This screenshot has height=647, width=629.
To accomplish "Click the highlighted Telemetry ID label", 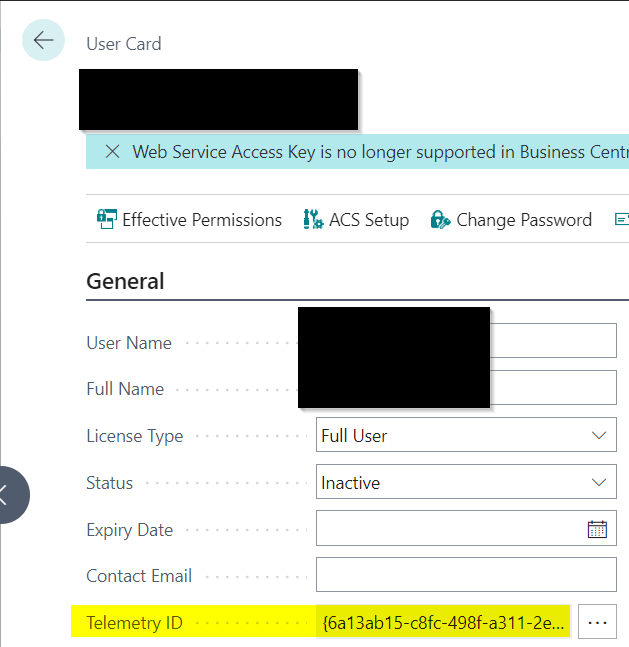I will 135,623.
